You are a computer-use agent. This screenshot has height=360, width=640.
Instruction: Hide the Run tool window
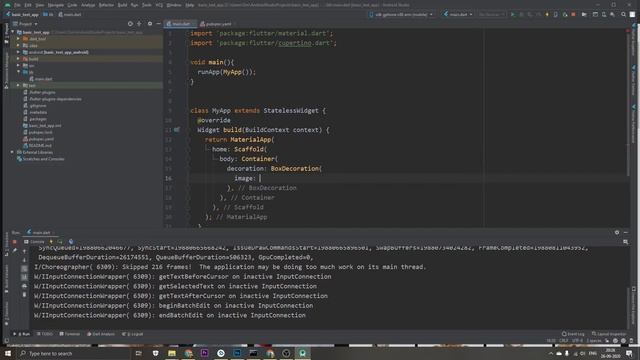coord(626,232)
